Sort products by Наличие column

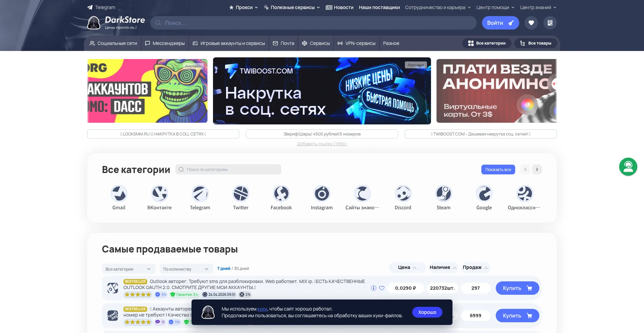pyautogui.click(x=443, y=267)
